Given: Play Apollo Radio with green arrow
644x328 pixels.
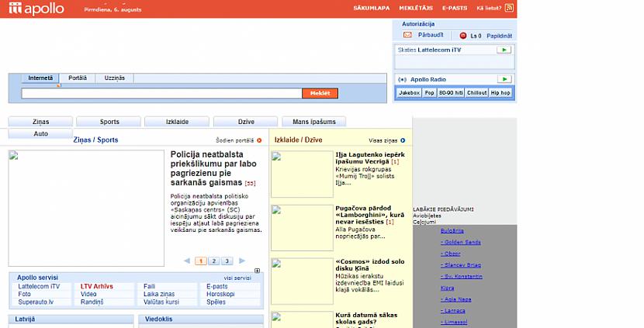Looking at the screenshot, I should [x=504, y=79].
